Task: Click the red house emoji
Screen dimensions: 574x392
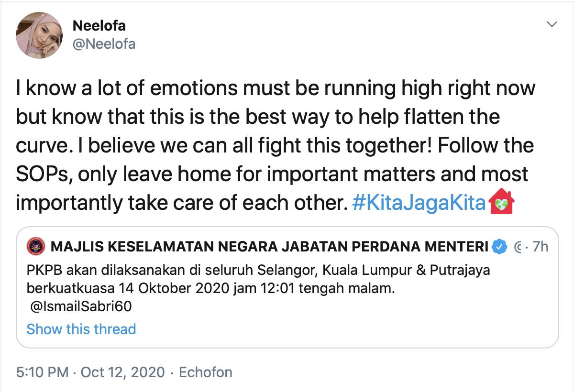Action: tap(501, 204)
